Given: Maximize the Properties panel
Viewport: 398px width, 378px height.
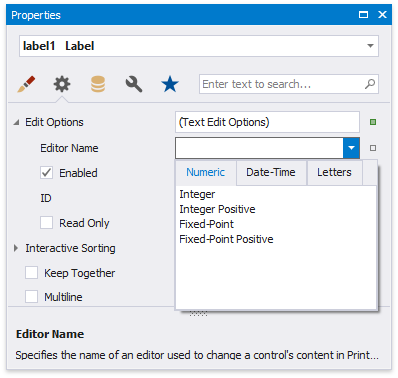Looking at the screenshot, I should tap(363, 15).
